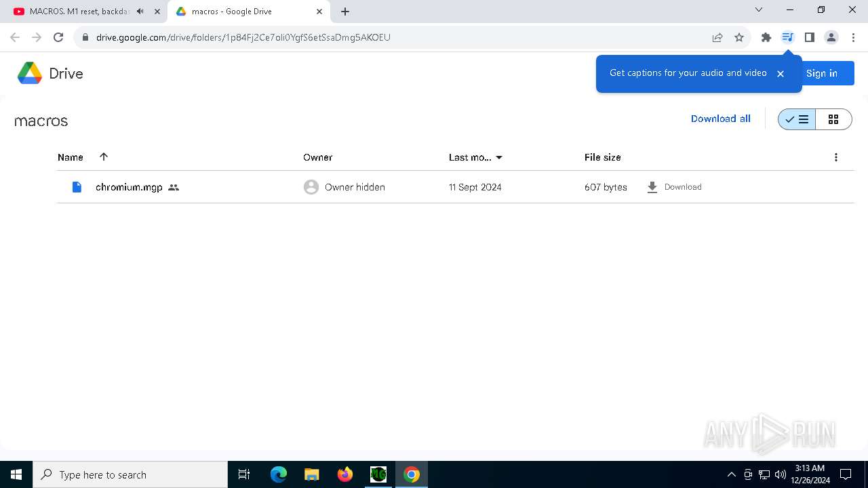Open the Chrome profile avatar

[831, 37]
